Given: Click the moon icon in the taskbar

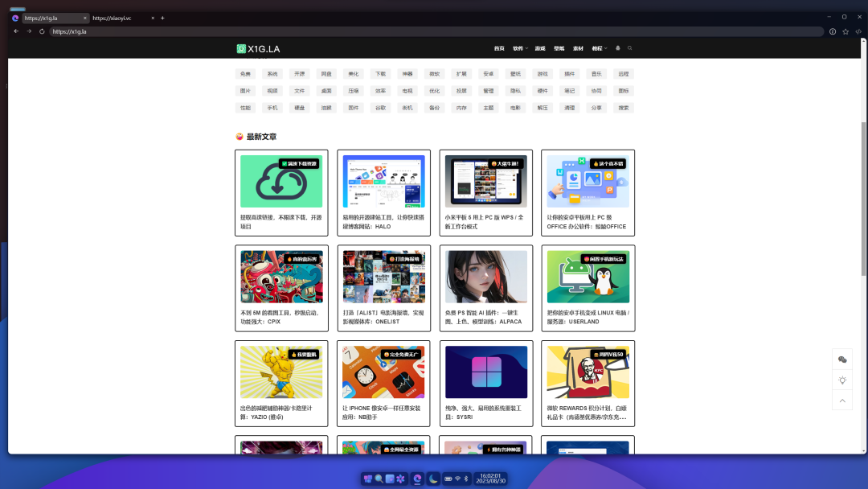Looking at the screenshot, I should [x=433, y=479].
